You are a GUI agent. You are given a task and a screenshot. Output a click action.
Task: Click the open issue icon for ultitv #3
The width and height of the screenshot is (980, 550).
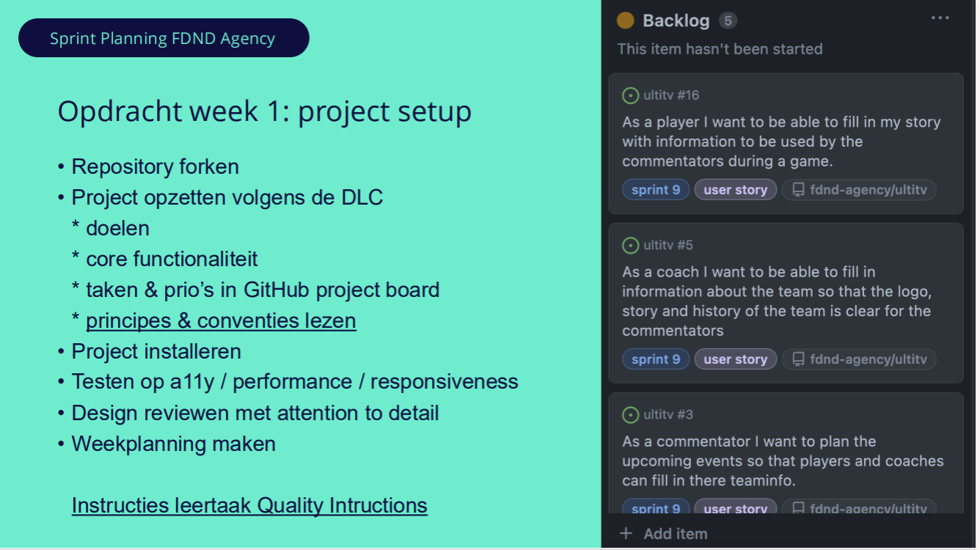[x=630, y=415]
